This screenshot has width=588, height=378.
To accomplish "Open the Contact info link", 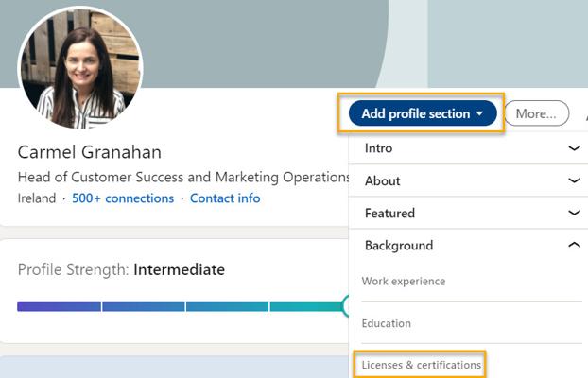I will 225,198.
